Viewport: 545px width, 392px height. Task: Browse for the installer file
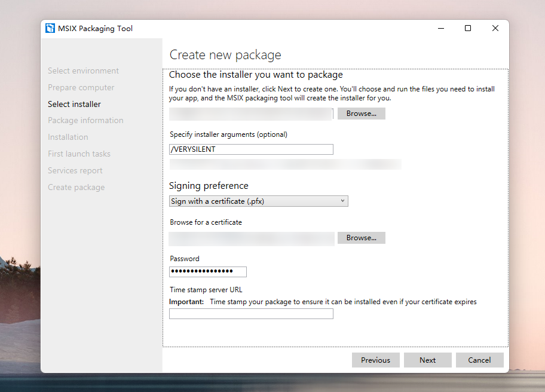click(361, 114)
